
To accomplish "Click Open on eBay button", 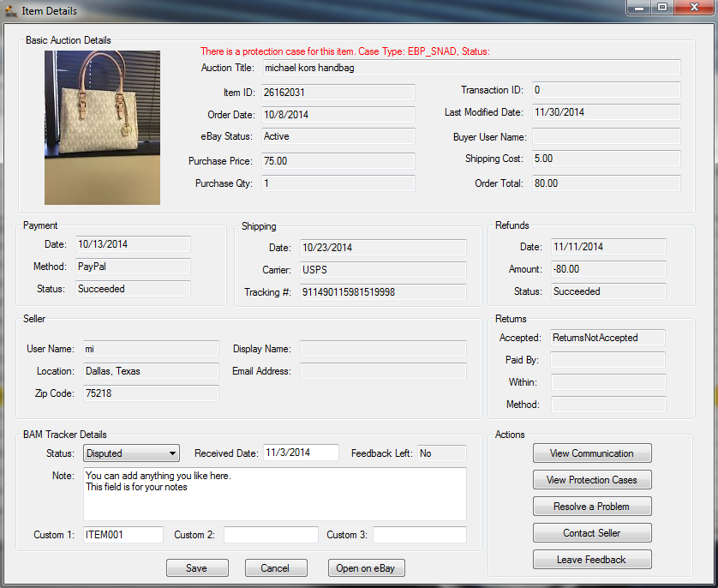I will [x=366, y=568].
